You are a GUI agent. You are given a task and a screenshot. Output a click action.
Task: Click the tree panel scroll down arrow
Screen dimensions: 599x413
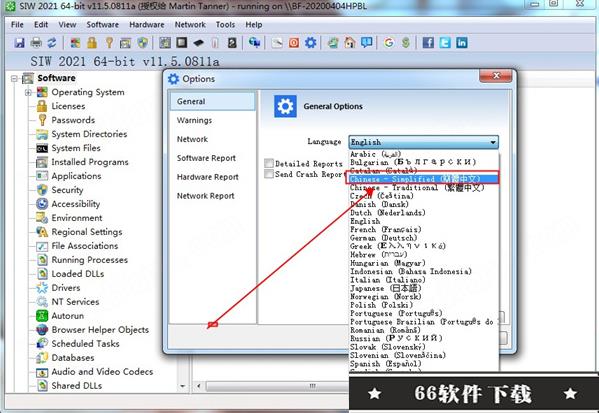coord(183,386)
